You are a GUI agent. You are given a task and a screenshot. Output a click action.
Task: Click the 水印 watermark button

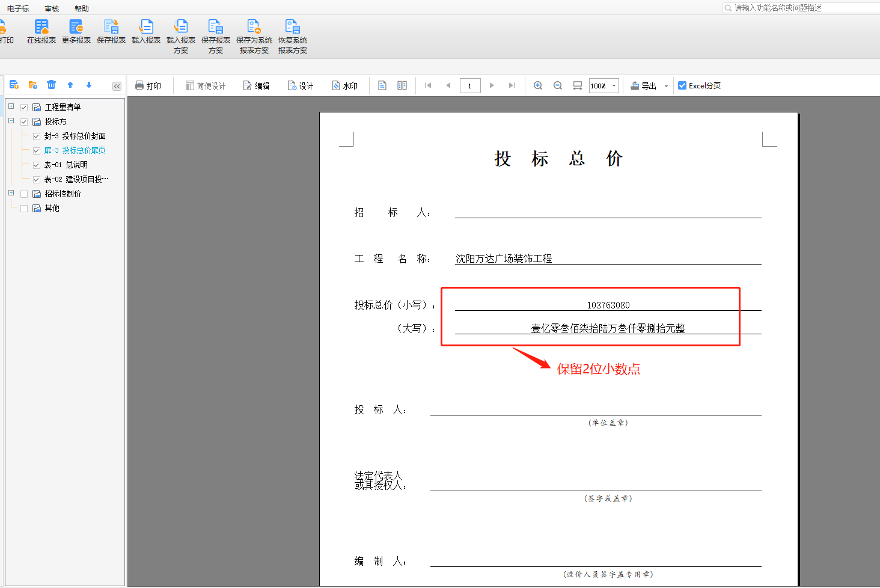click(x=345, y=86)
